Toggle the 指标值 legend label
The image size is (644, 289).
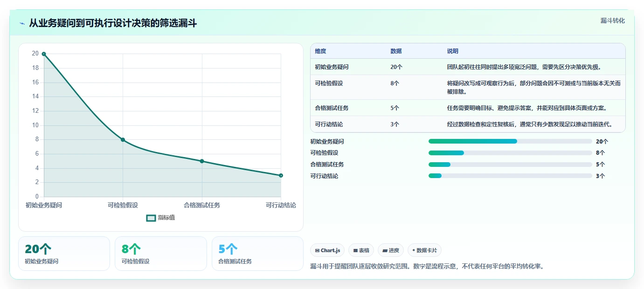coord(166,218)
